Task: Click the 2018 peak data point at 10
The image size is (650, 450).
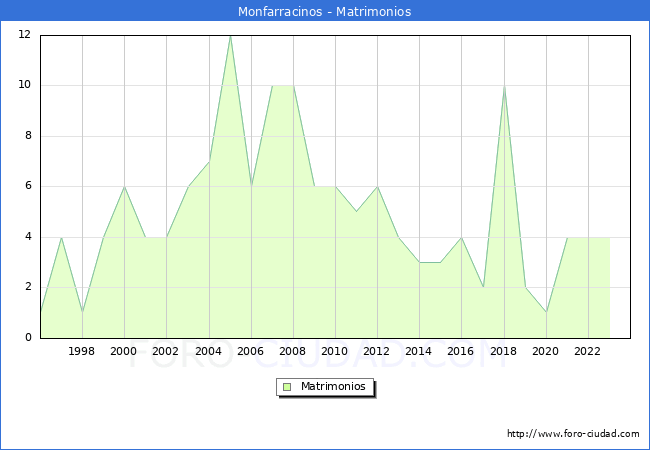Action: point(504,86)
